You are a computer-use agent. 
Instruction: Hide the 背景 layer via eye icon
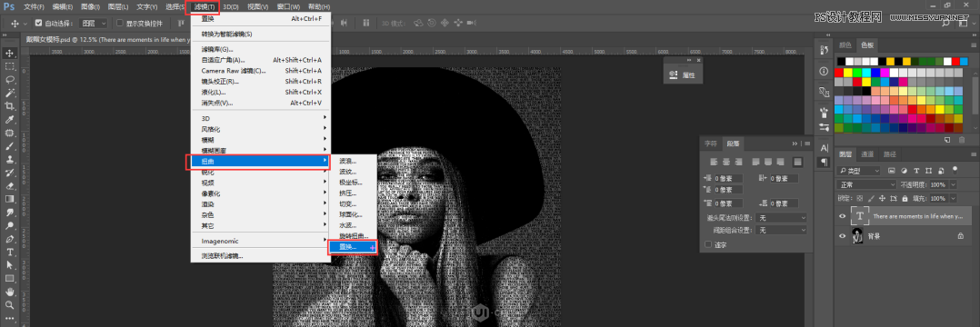pyautogui.click(x=842, y=236)
